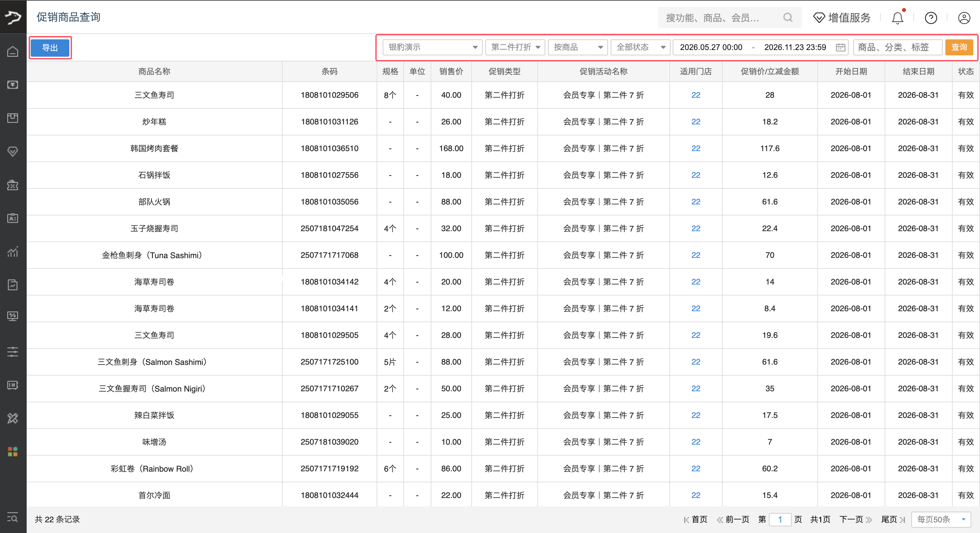Click the 销售价 column header

[451, 72]
